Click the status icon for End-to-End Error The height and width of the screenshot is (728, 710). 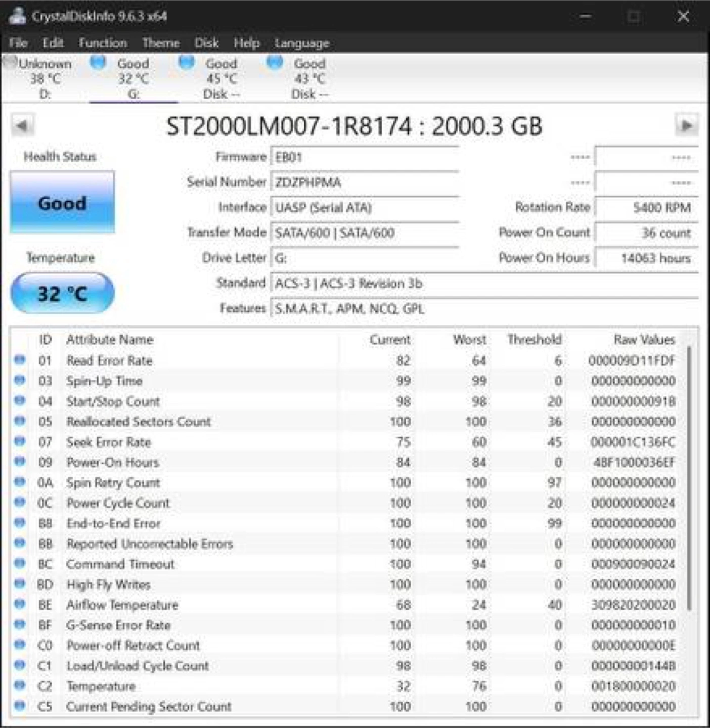click(20, 522)
